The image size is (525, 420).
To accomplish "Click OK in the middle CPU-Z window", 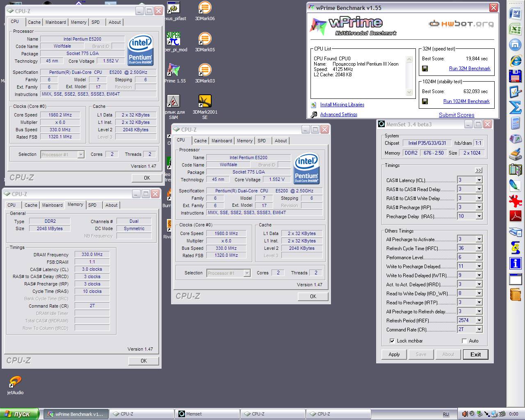I will [x=313, y=296].
